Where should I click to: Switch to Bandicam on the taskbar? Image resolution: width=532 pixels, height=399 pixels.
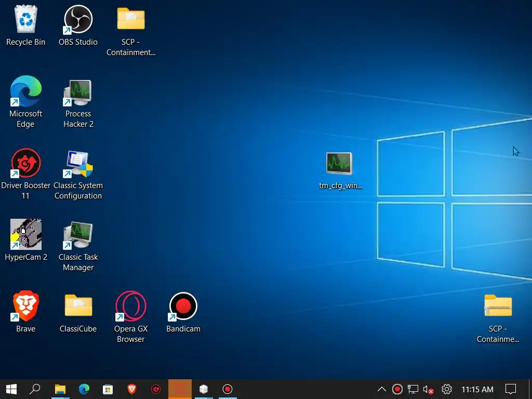tap(228, 389)
